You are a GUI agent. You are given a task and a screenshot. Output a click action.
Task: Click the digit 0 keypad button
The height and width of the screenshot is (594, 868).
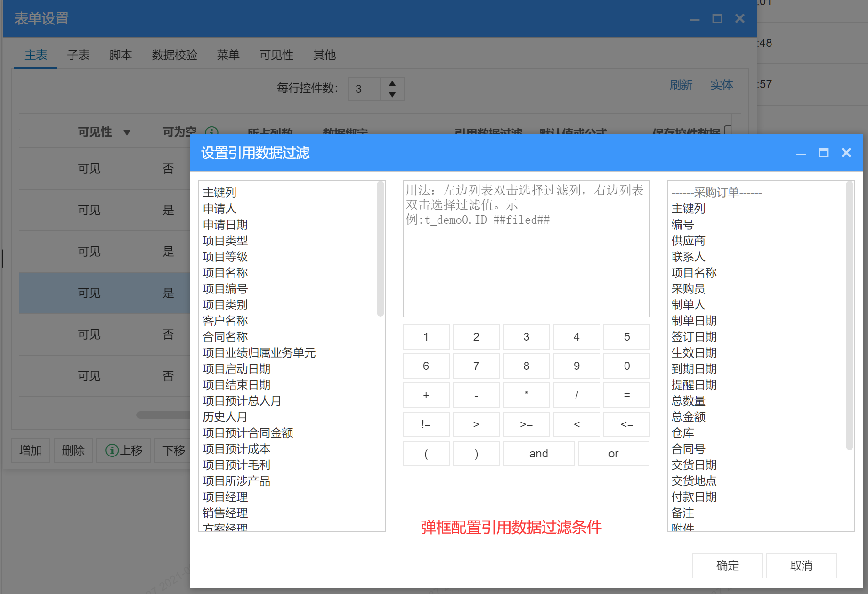[x=627, y=366]
